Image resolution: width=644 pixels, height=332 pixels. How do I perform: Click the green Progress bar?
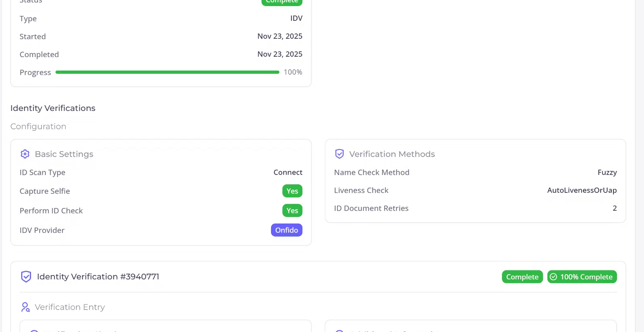pos(167,72)
